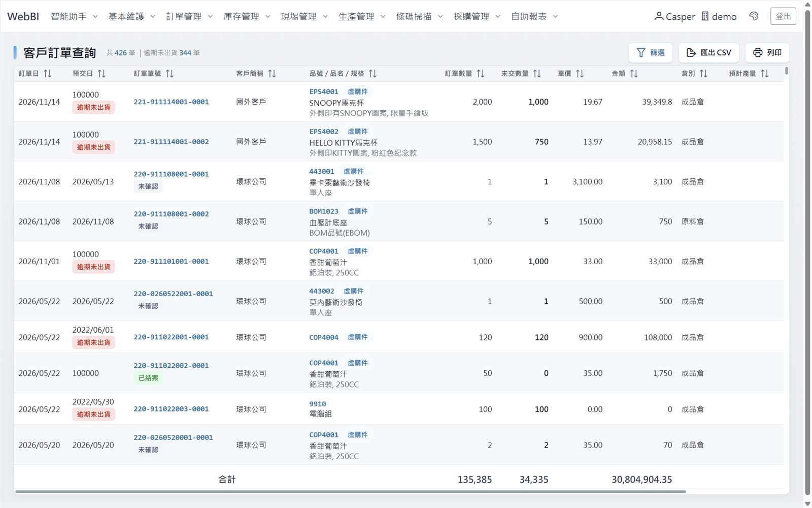The height and width of the screenshot is (508, 812).
Task: Open item code BOM1023
Action: click(x=324, y=211)
